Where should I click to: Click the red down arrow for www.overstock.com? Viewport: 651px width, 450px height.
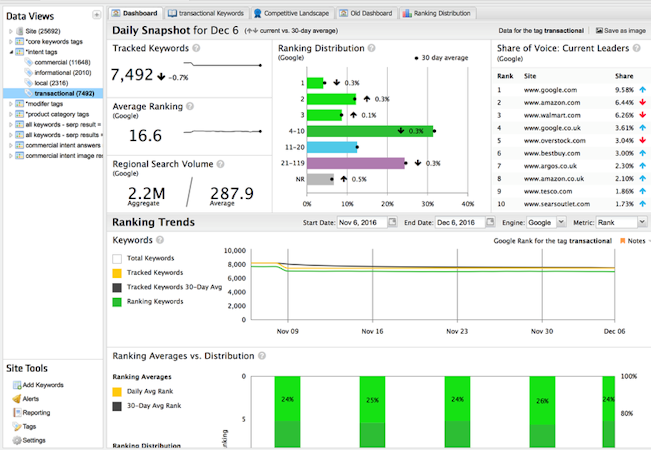[x=643, y=140]
